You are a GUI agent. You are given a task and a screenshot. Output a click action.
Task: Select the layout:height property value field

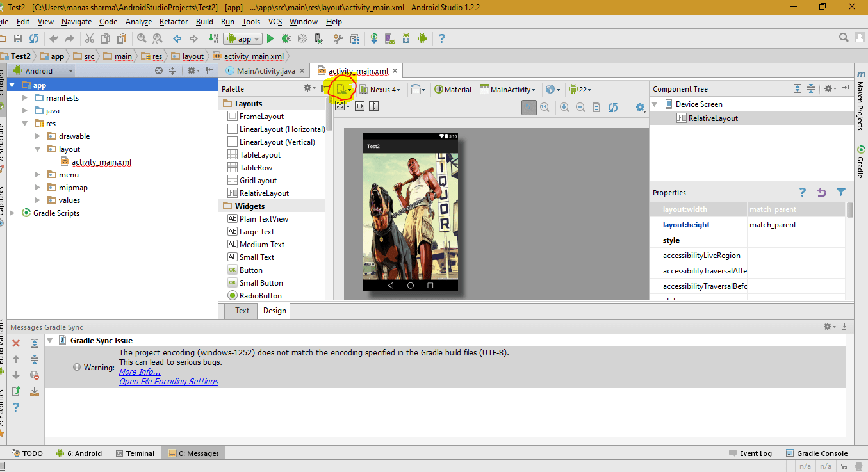pyautogui.click(x=794, y=225)
